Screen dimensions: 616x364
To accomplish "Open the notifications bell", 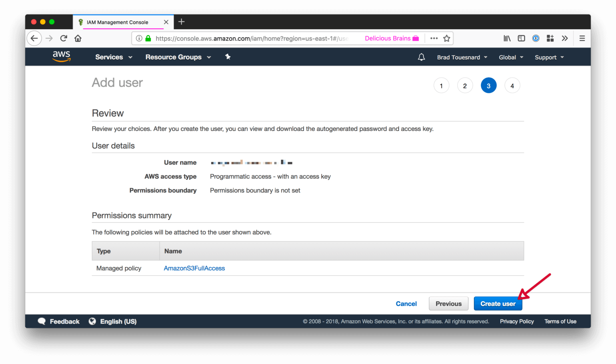I will pyautogui.click(x=421, y=57).
